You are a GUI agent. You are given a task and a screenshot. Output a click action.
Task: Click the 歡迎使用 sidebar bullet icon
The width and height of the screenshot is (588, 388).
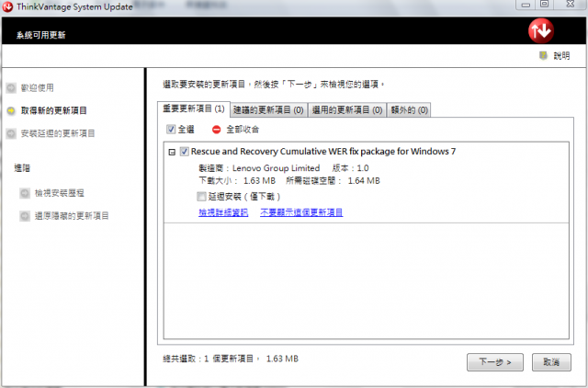coord(11,88)
